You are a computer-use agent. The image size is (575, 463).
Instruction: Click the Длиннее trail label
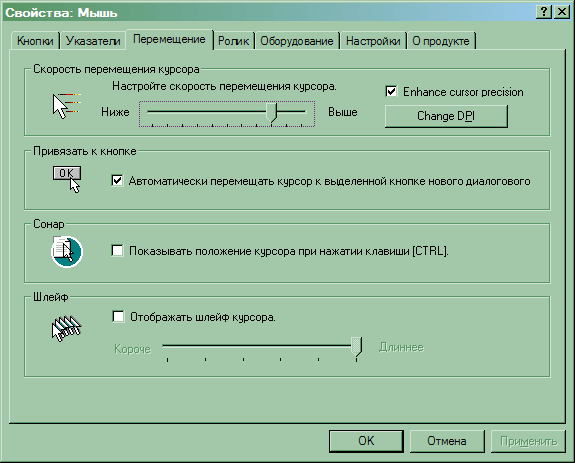[401, 347]
